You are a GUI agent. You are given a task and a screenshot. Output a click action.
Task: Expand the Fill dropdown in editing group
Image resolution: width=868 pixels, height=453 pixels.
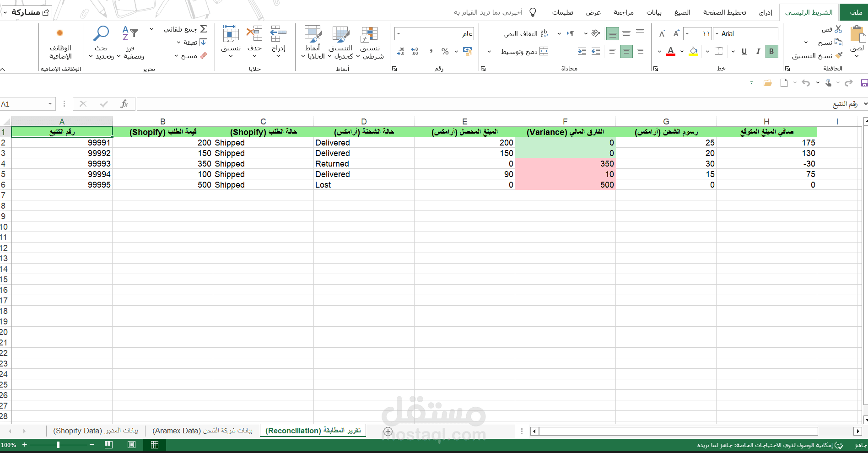click(179, 42)
